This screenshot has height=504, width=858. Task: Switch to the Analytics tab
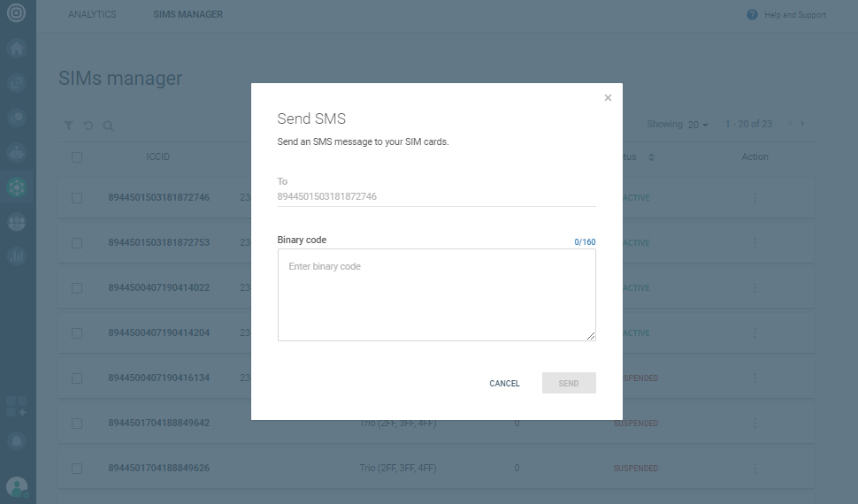coord(92,14)
